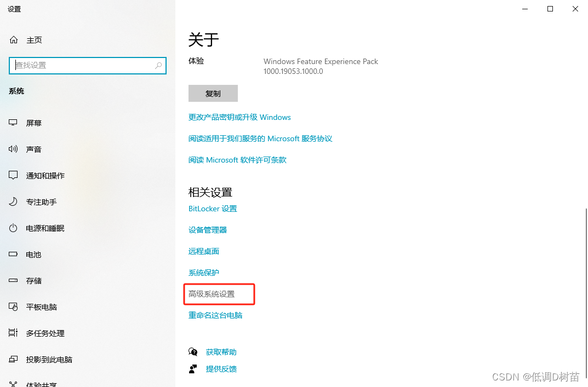Viewport: 588px width, 387px height.
Task: Click the vertical scrollbar on right edge
Action: click(586, 289)
